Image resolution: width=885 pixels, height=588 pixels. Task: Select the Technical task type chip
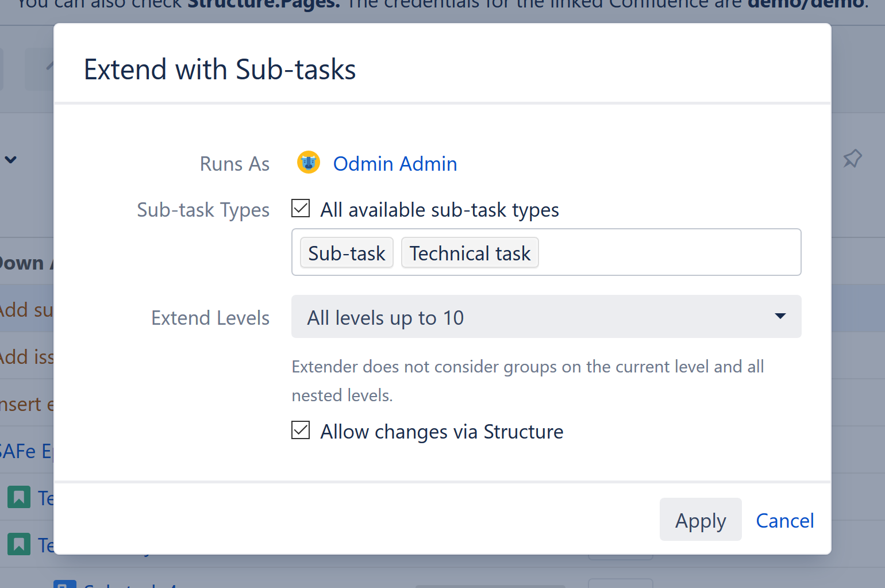(x=470, y=253)
